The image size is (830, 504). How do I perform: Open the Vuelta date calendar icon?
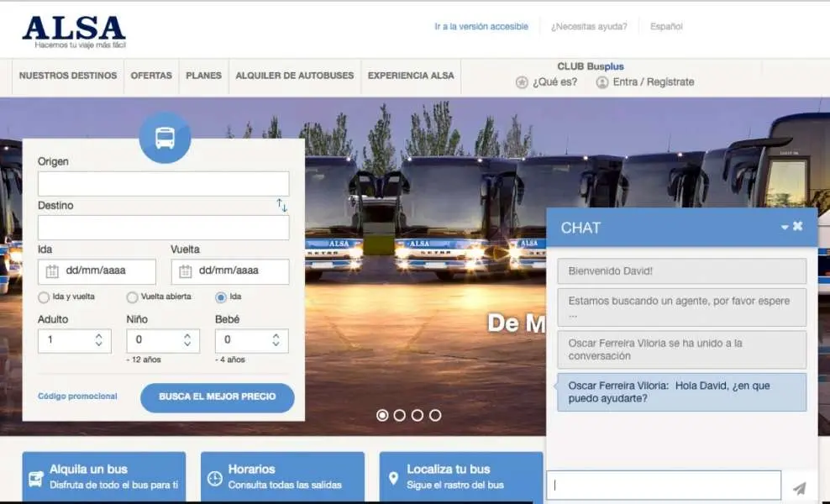click(186, 271)
